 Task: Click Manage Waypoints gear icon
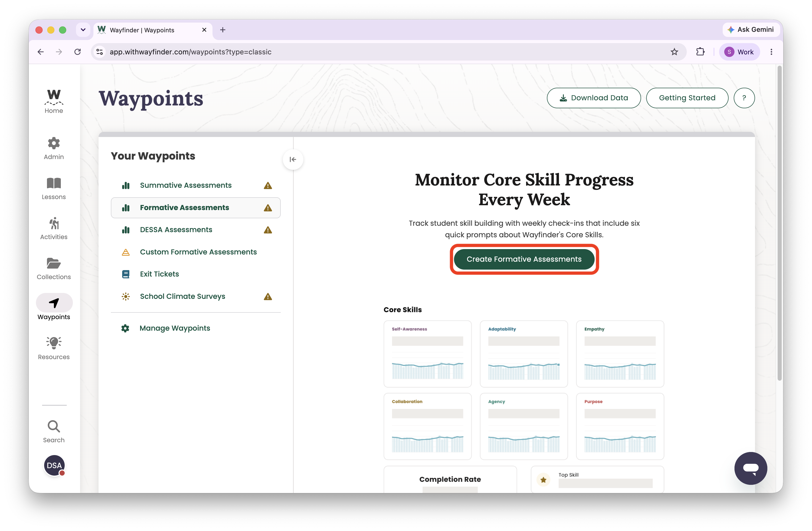125,328
